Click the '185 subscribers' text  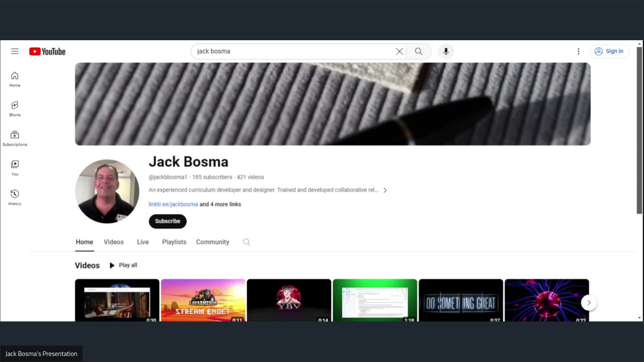[212, 177]
